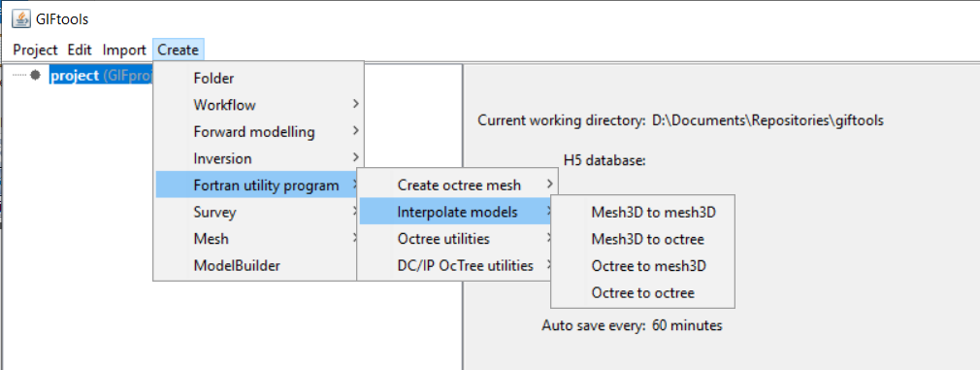980x370 pixels.
Task: Choose ModelBuilder from Create menu
Action: 256,265
